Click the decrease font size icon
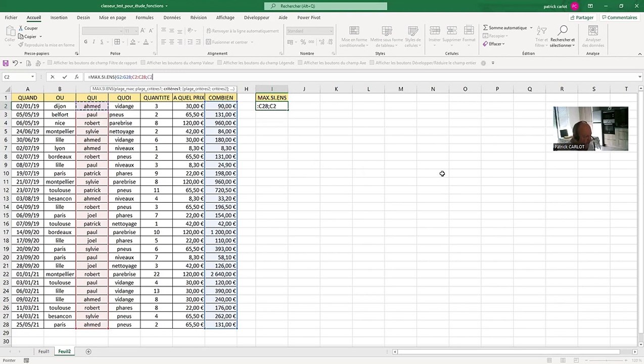Screen dimensions: 644x364 pyautogui.click(x=150, y=31)
